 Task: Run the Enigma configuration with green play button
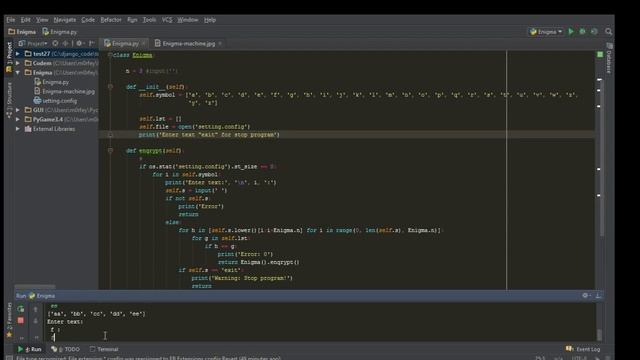tap(571, 31)
